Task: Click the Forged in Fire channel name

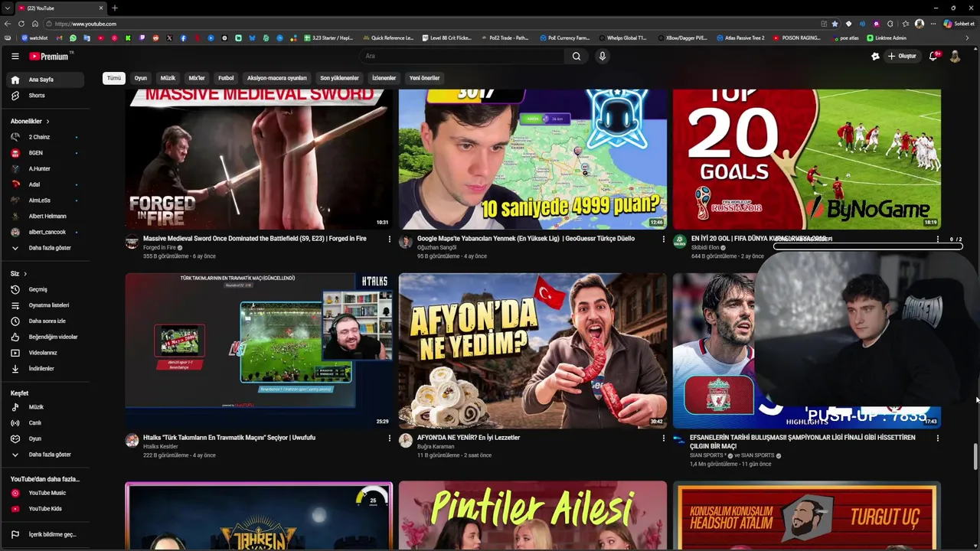Action: [159, 248]
